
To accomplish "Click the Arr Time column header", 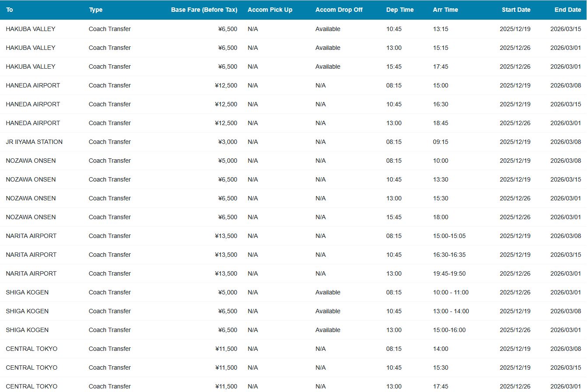I will pyautogui.click(x=445, y=10).
